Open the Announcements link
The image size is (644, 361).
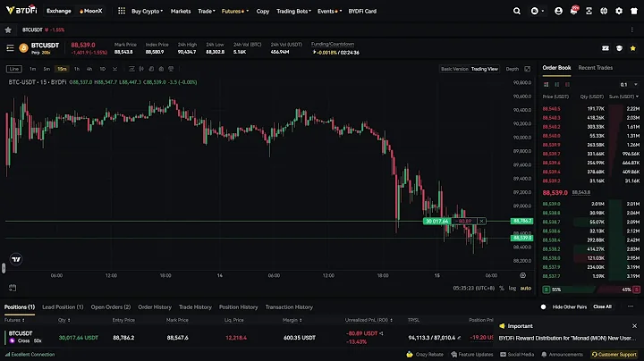click(x=562, y=354)
